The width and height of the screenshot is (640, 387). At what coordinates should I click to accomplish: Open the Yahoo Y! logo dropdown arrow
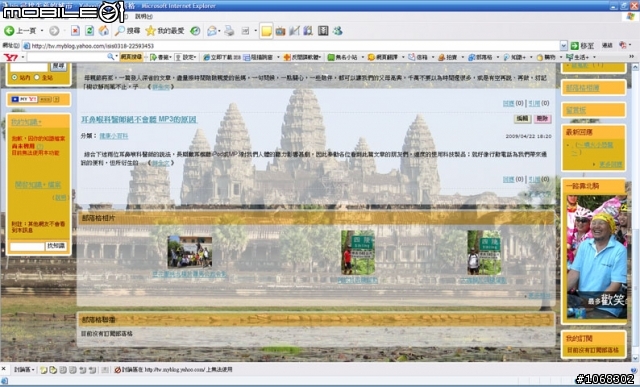tap(23, 57)
